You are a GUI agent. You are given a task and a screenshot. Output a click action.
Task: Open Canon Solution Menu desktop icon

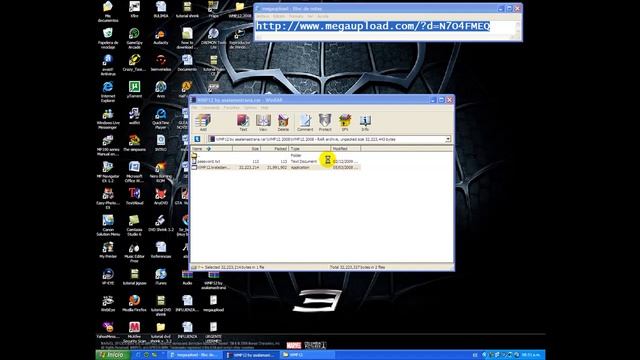[x=108, y=226]
